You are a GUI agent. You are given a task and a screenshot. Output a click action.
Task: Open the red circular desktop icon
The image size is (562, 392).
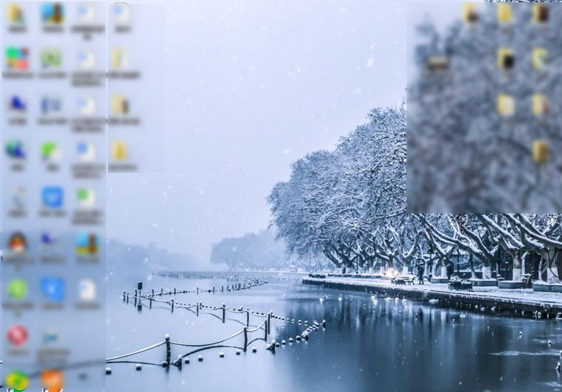click(x=18, y=336)
